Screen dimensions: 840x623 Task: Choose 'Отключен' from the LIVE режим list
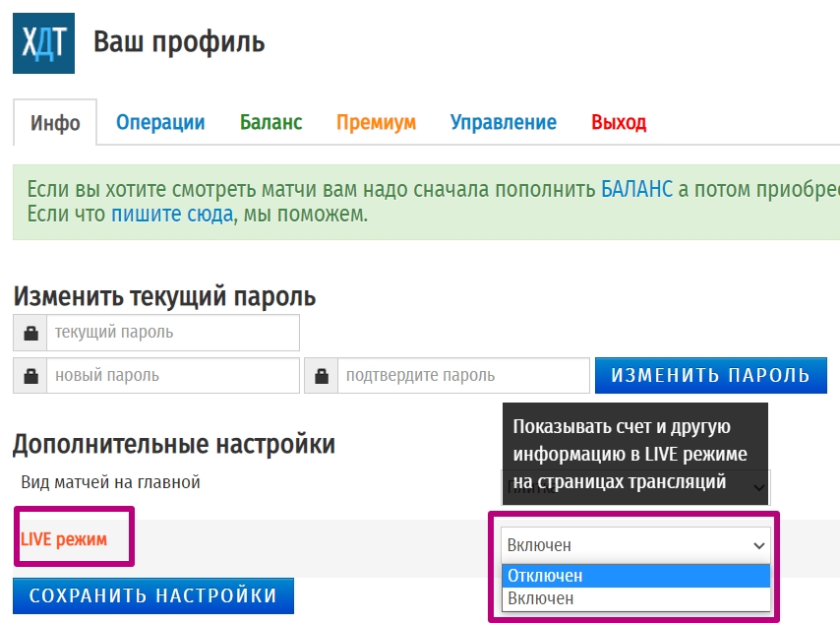tap(635, 576)
